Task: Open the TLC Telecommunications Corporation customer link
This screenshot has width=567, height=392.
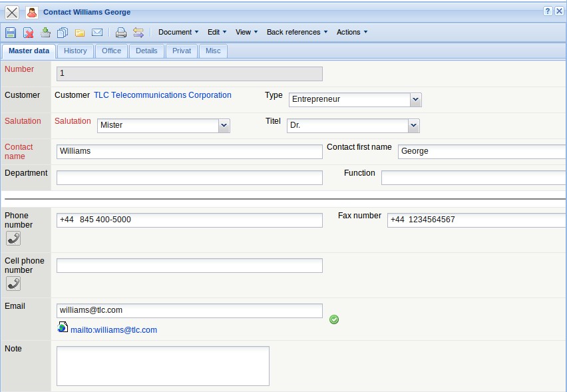Action: [x=162, y=95]
